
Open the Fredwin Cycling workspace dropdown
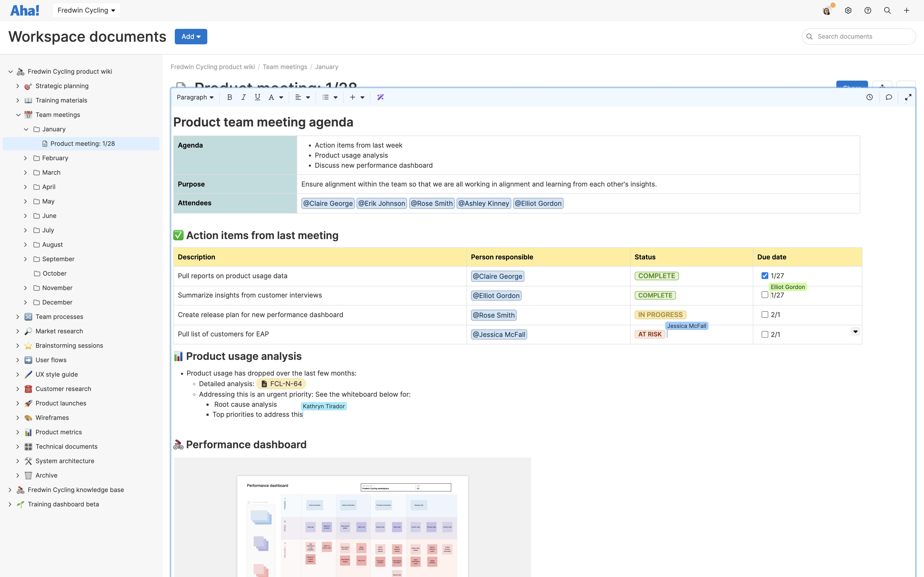tap(86, 10)
